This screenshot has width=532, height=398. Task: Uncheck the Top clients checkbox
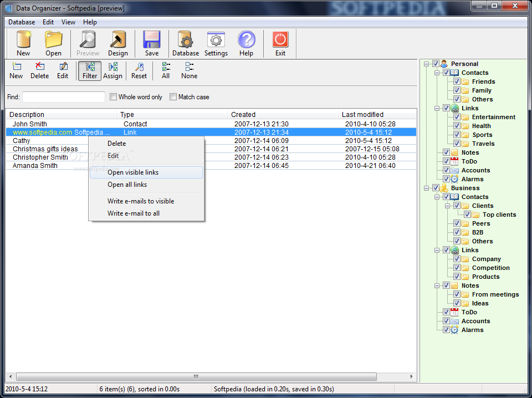tap(467, 215)
